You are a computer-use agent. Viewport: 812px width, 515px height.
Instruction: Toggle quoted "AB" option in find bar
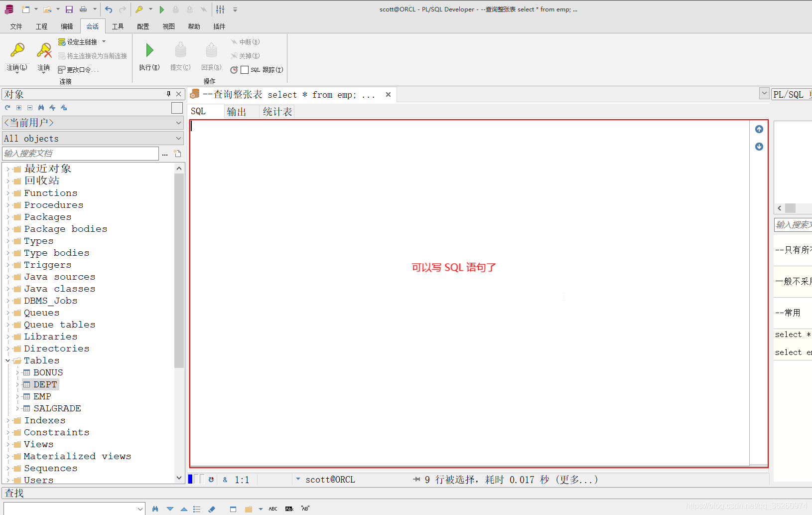[305, 509]
